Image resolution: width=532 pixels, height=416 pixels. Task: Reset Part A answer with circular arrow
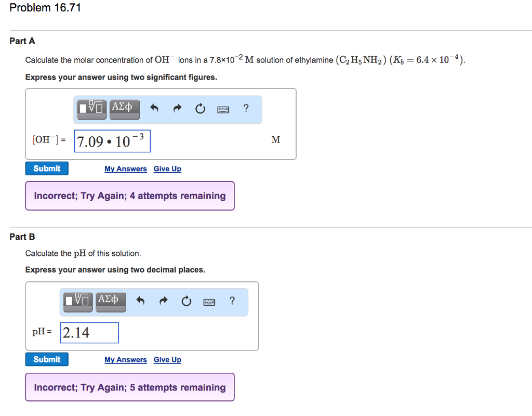[200, 109]
